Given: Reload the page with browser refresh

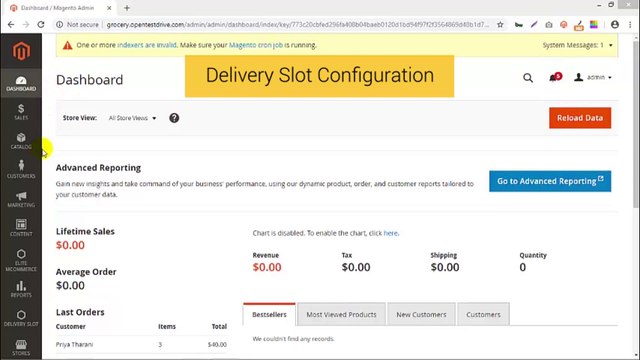Looking at the screenshot, I should (41, 24).
